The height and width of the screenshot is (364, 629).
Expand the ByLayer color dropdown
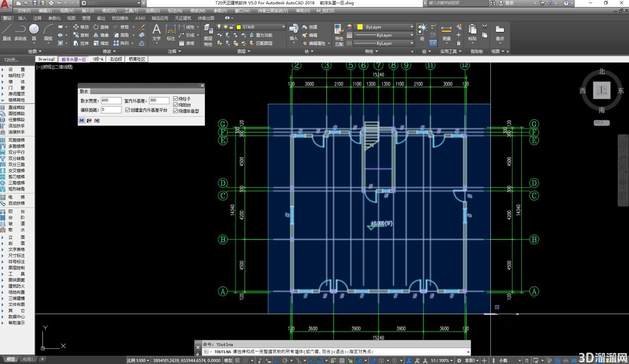(x=412, y=27)
